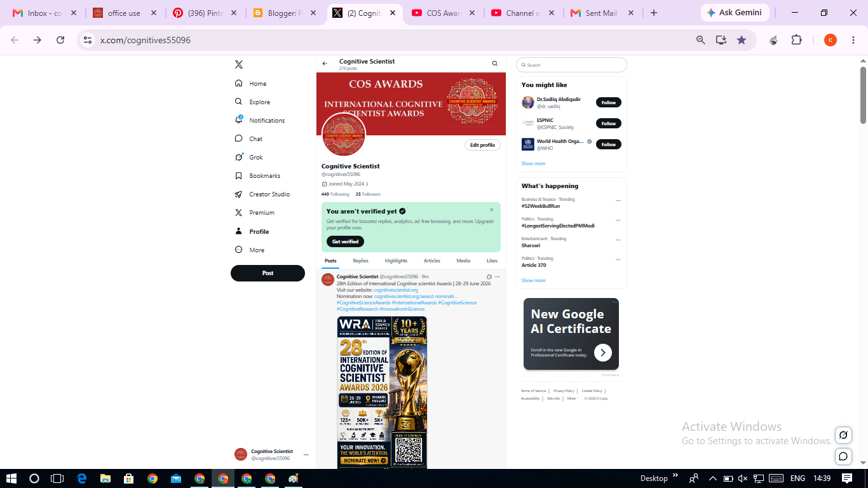The image size is (868, 488).
Task: Reload the page in Chrome
Action: point(60,40)
